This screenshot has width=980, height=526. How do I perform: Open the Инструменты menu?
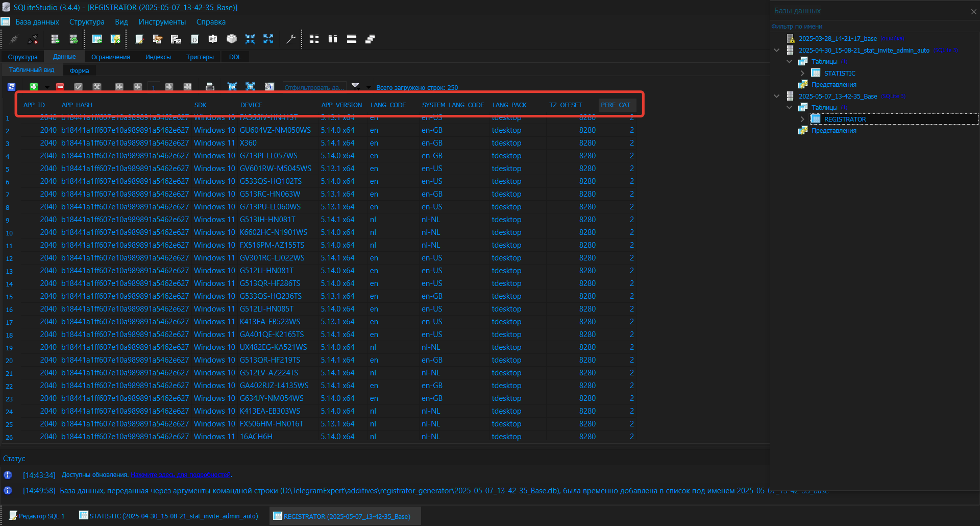(162, 22)
